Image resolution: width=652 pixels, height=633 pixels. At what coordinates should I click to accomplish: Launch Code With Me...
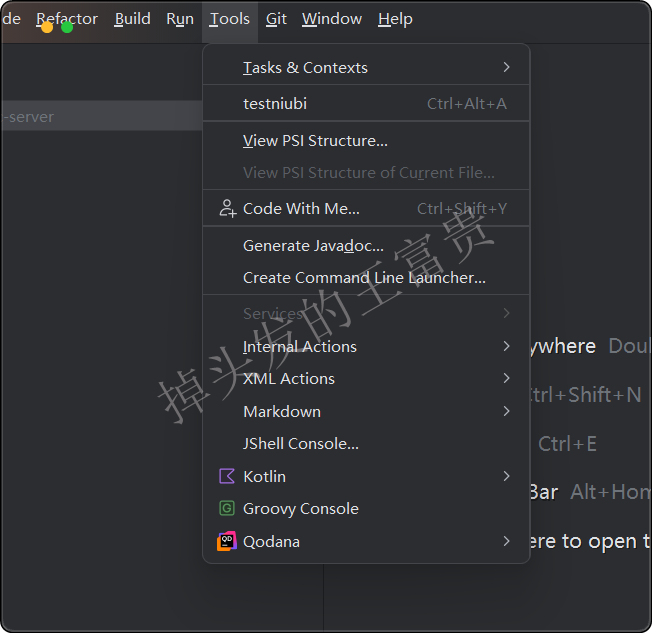[x=366, y=208]
